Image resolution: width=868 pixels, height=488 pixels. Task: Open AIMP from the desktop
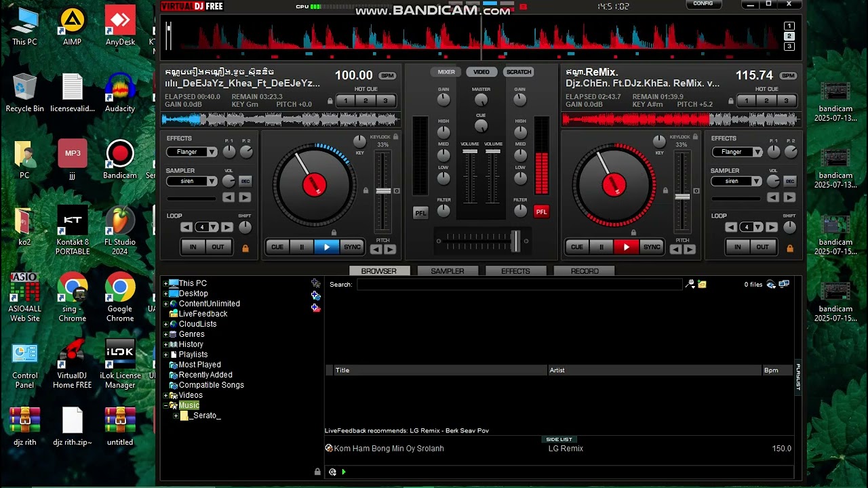tap(72, 27)
